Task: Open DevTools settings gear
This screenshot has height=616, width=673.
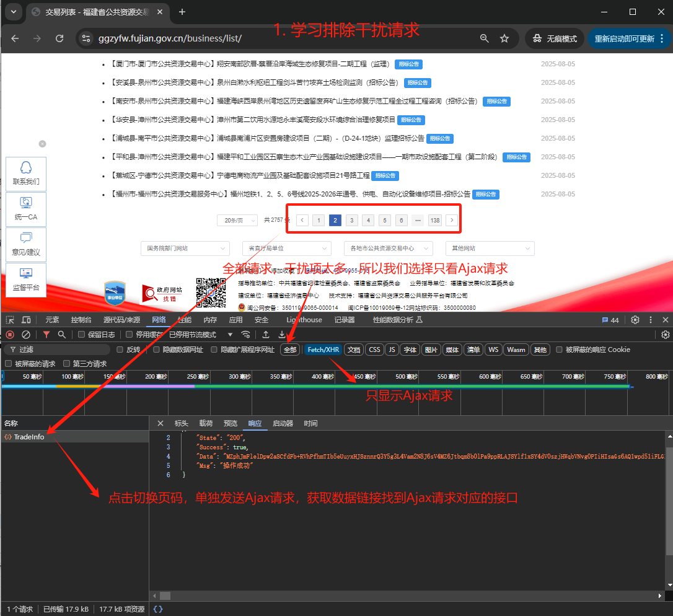Action: pyautogui.click(x=635, y=320)
